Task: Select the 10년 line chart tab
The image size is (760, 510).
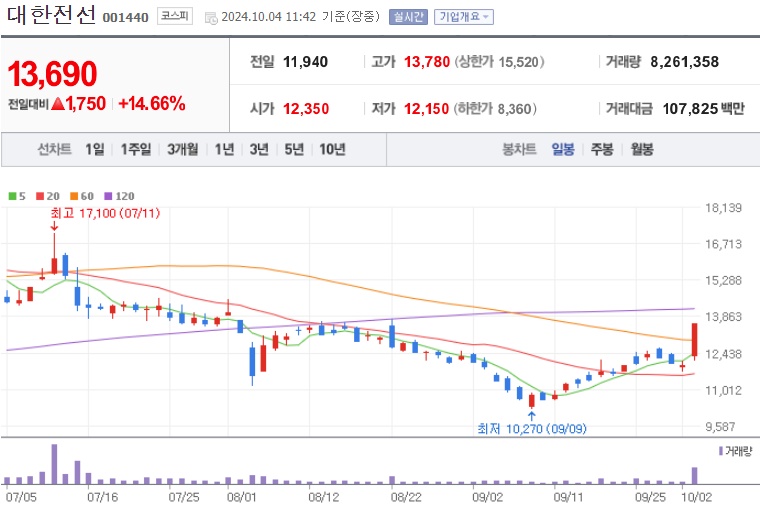Action: click(332, 149)
